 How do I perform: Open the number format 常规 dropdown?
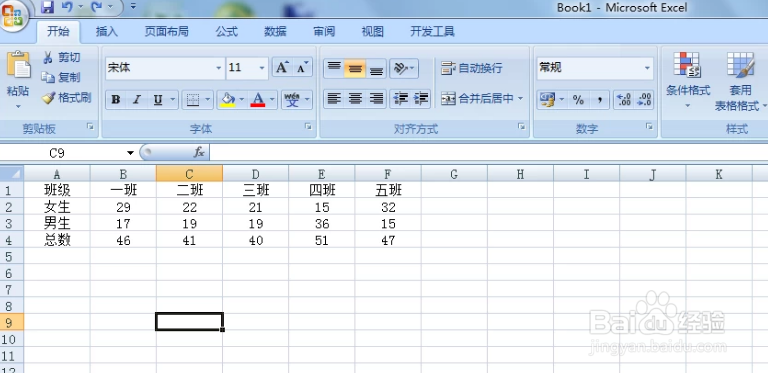(x=648, y=68)
